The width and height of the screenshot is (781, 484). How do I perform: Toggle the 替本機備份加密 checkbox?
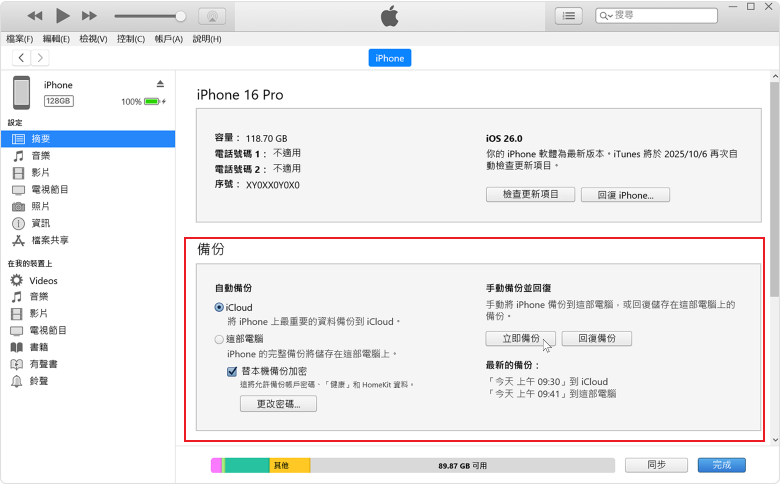tap(232, 371)
